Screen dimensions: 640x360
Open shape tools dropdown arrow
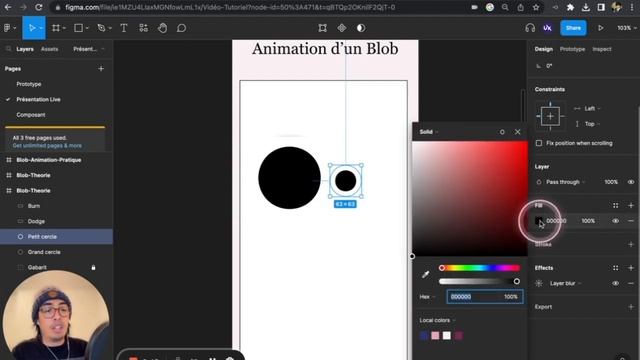point(87,28)
